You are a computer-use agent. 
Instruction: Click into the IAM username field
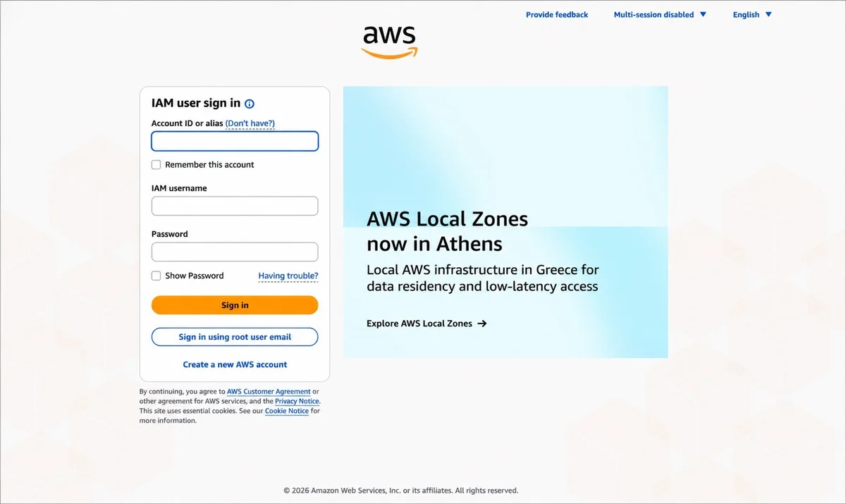click(x=235, y=206)
